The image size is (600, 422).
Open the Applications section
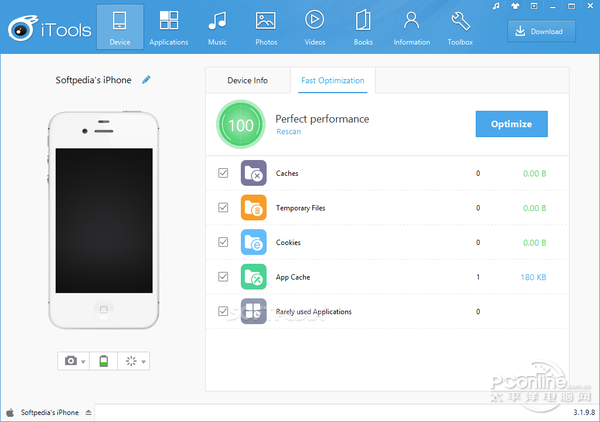click(x=168, y=29)
